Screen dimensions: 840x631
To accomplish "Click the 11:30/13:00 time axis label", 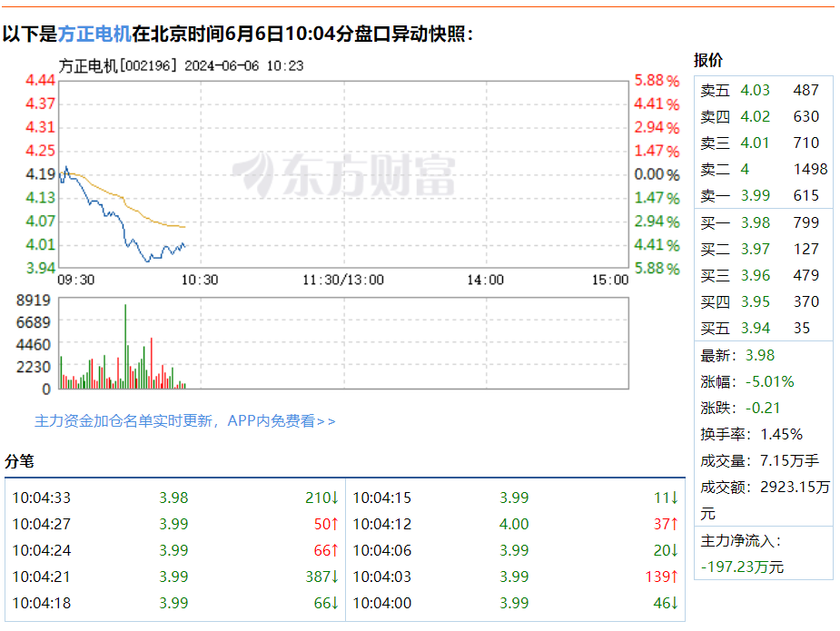I will (343, 280).
